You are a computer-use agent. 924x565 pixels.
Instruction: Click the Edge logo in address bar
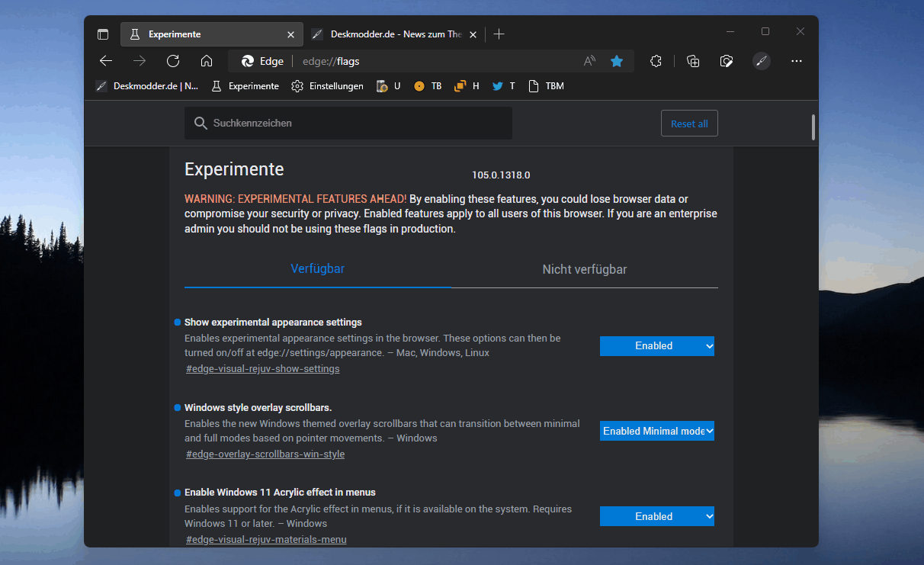pyautogui.click(x=248, y=61)
